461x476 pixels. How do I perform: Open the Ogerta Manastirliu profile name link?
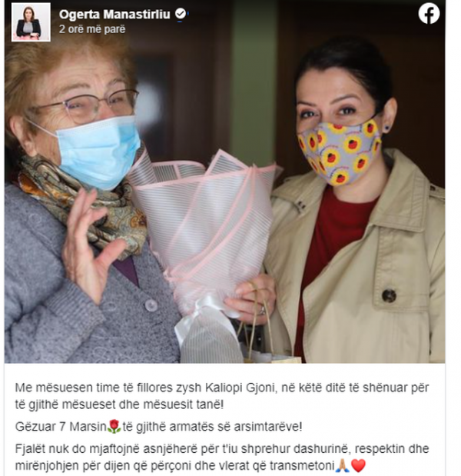(x=114, y=14)
